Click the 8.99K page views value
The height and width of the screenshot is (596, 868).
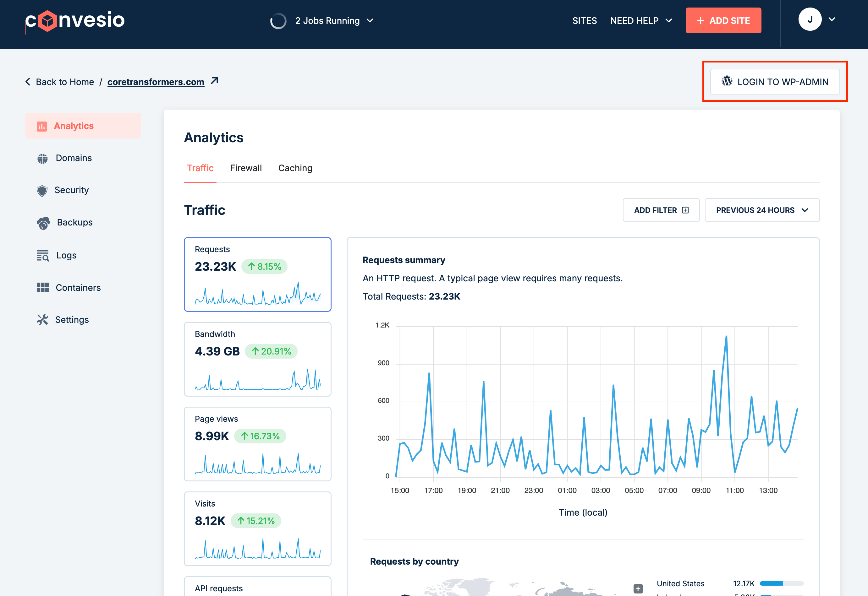click(x=212, y=436)
